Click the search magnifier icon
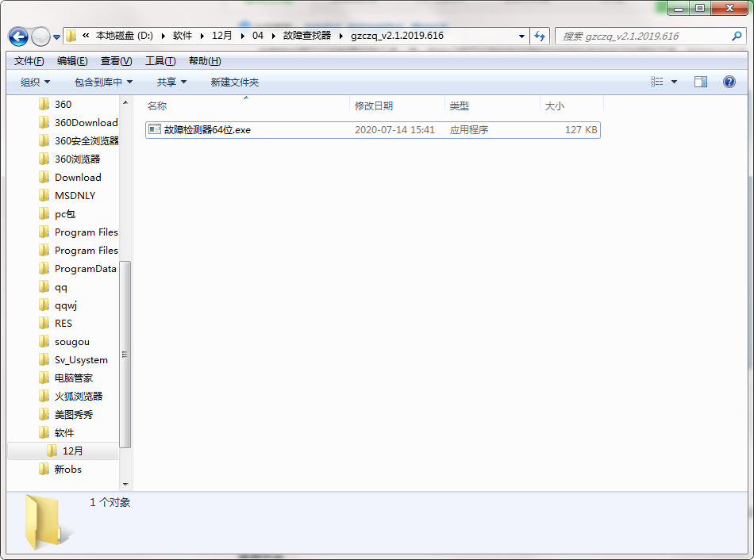The height and width of the screenshot is (560, 754). 737,36
